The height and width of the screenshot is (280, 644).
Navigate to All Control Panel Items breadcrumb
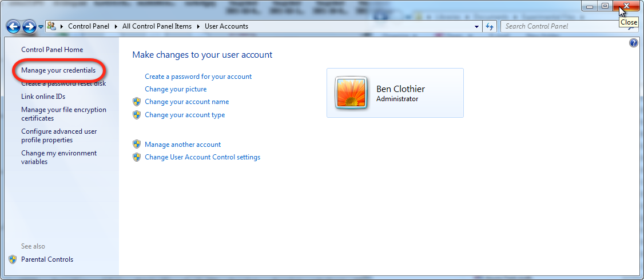pyautogui.click(x=157, y=26)
